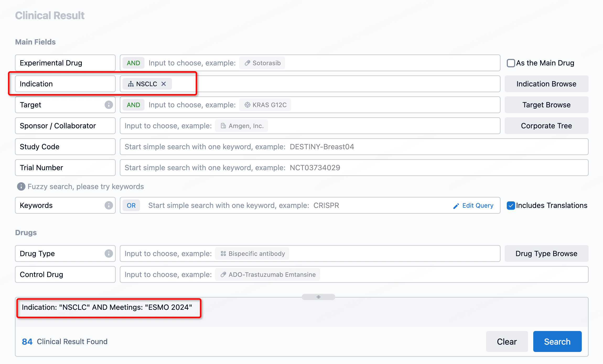Click the Keywords info tooltip icon
This screenshot has height=364, width=603.
click(109, 205)
